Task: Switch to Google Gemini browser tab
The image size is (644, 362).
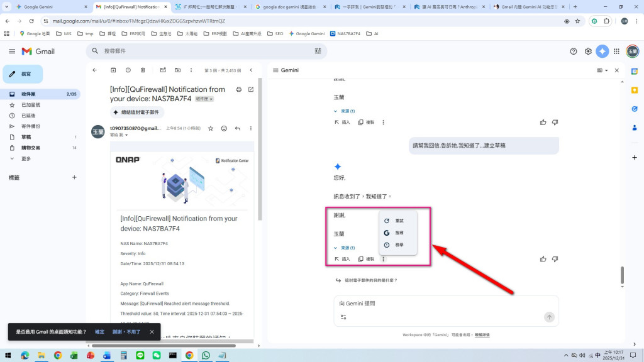Action: click(52, 7)
